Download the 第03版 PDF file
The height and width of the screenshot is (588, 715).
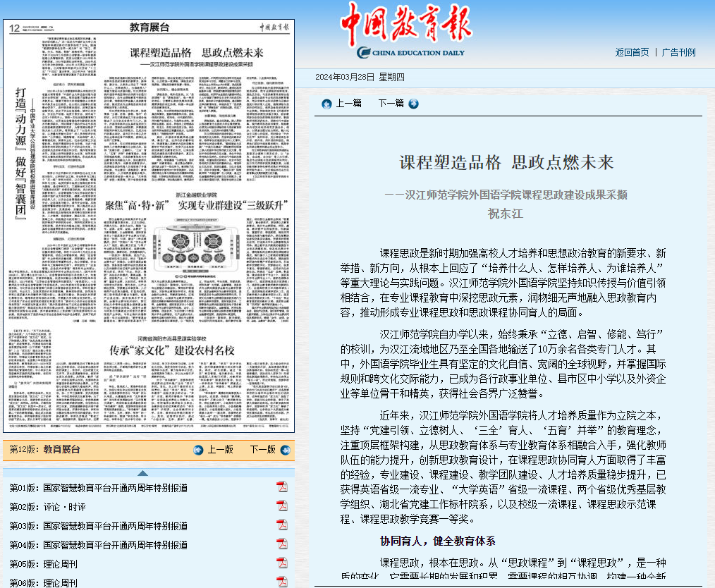(282, 525)
